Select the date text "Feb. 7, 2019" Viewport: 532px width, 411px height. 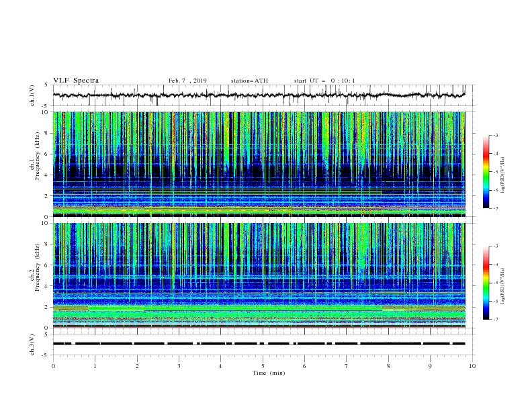[187, 81]
